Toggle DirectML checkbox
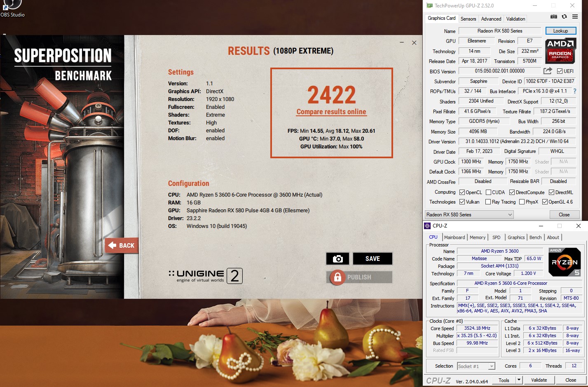The image size is (588, 387). [x=551, y=192]
